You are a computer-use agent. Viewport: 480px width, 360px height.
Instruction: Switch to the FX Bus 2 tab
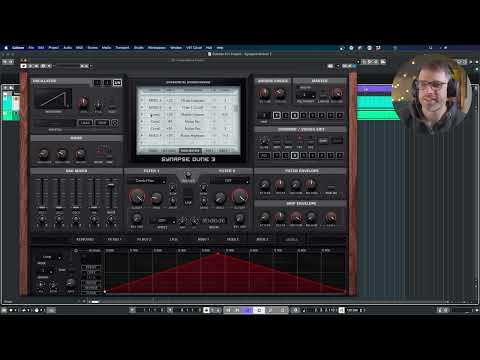144,240
